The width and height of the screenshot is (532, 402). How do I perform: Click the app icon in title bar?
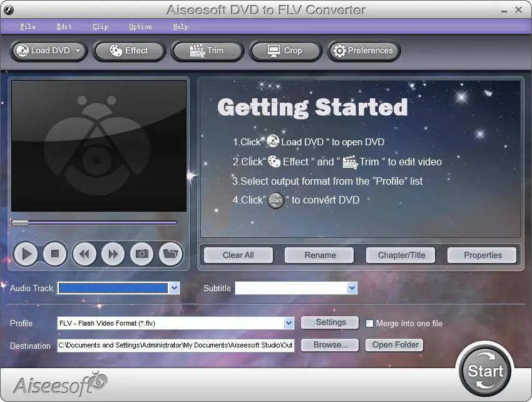coord(9,10)
